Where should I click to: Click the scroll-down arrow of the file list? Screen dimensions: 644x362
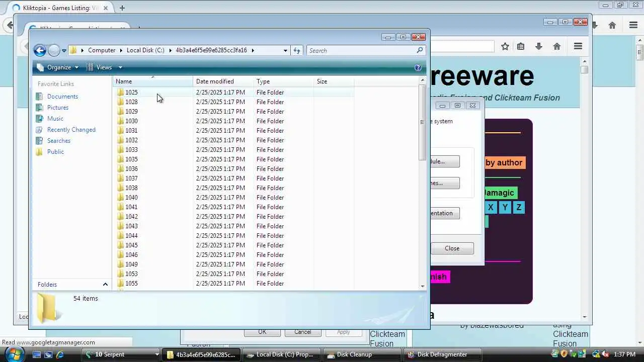(x=423, y=286)
